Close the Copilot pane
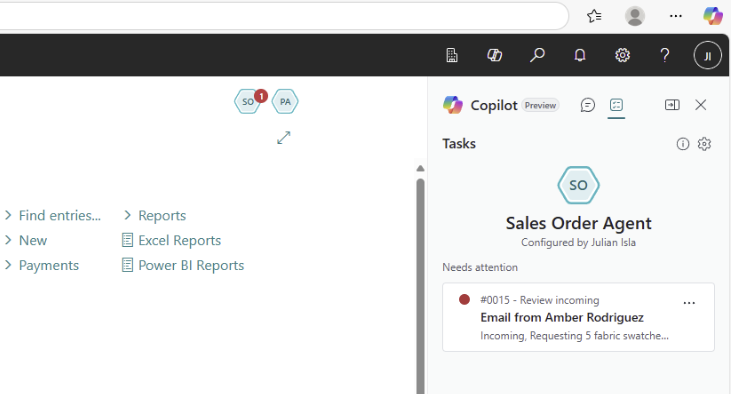The width and height of the screenshot is (731, 394). tap(701, 105)
